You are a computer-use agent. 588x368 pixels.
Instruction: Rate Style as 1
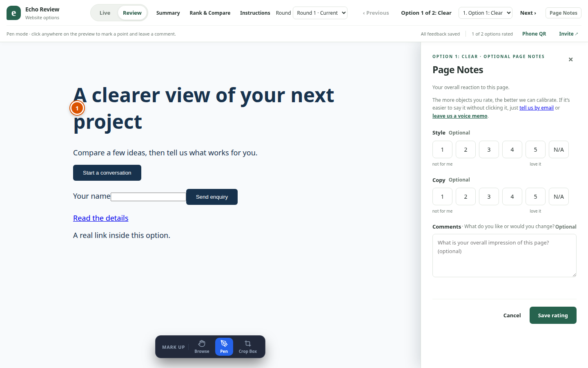pos(442,150)
